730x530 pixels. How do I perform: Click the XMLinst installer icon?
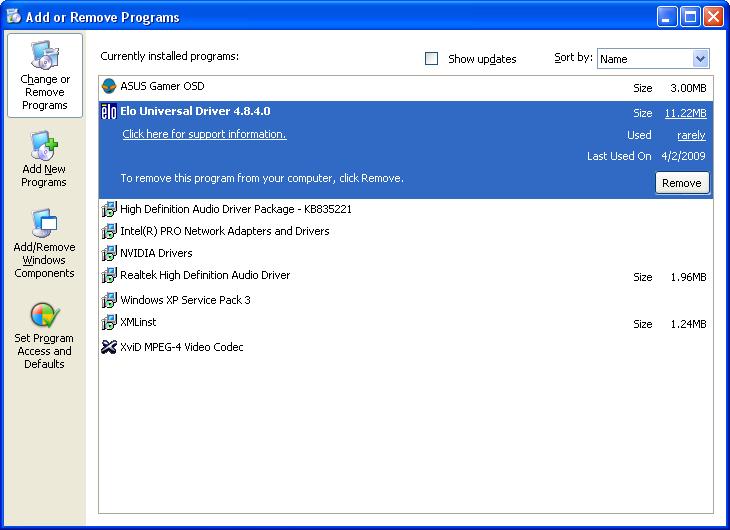click(109, 322)
